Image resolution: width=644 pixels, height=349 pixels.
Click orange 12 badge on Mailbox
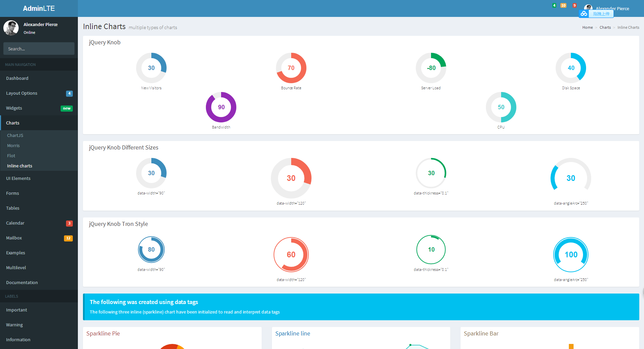pos(68,238)
